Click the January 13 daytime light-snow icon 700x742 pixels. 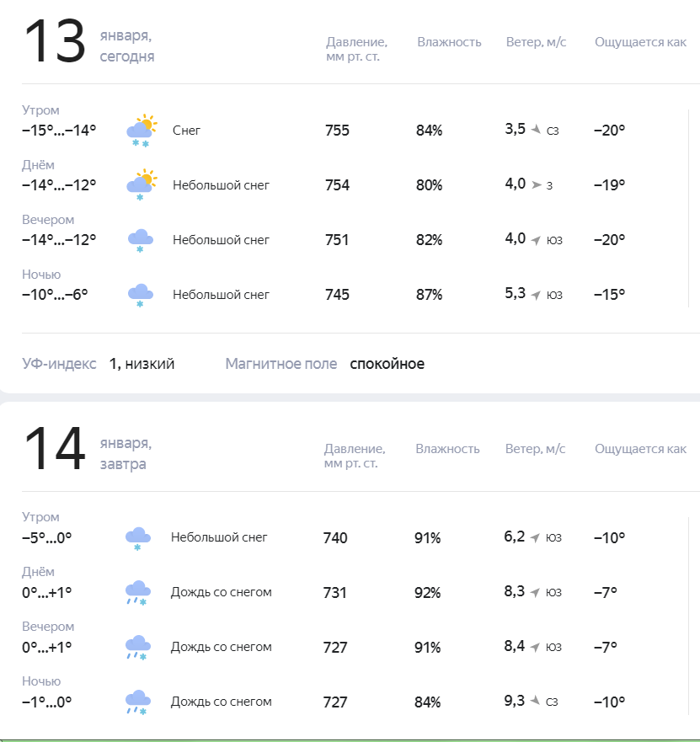[141, 185]
